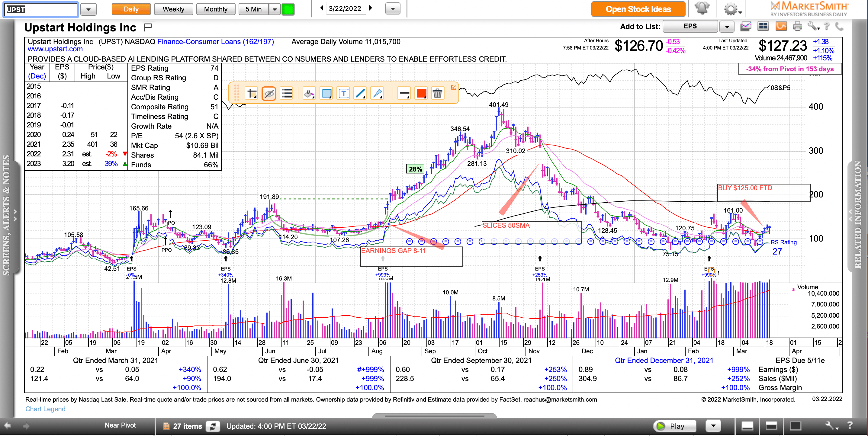Open Finance-Consumer Loans industry group link
868x436 pixels.
click(x=216, y=41)
